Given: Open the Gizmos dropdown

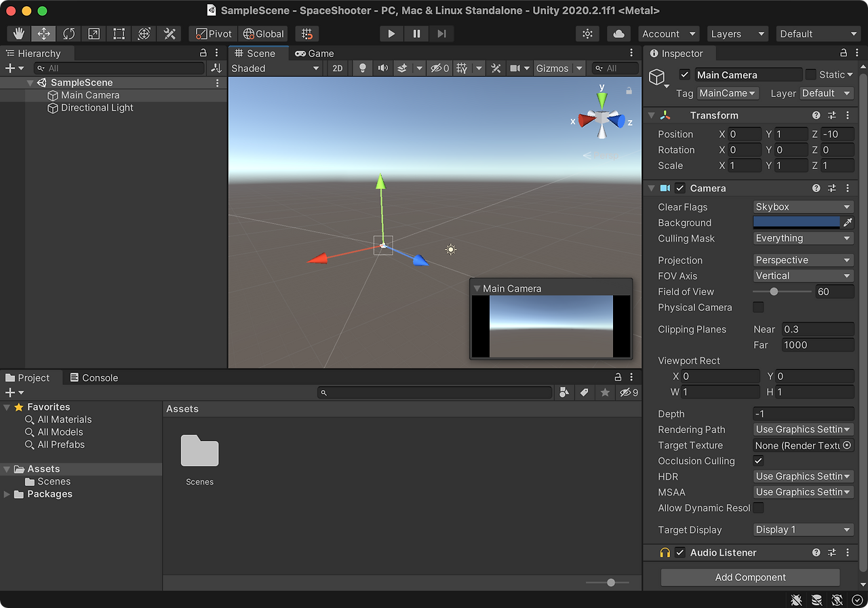Looking at the screenshot, I should (x=559, y=68).
